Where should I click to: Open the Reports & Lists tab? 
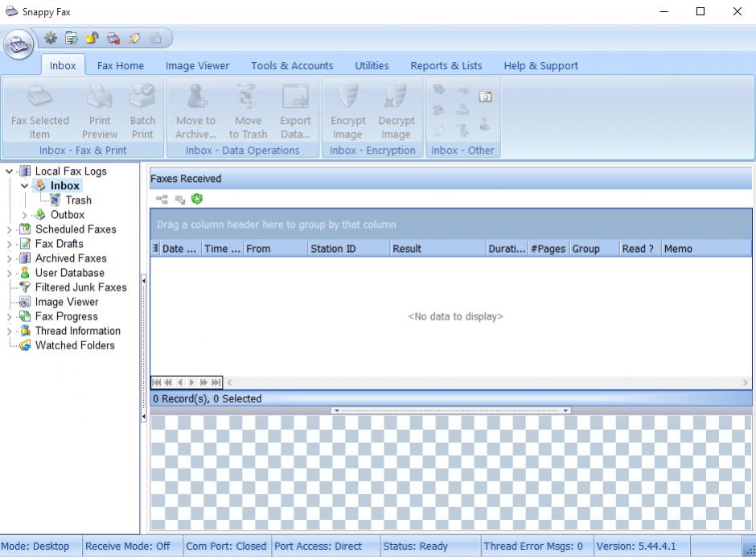pyautogui.click(x=446, y=66)
